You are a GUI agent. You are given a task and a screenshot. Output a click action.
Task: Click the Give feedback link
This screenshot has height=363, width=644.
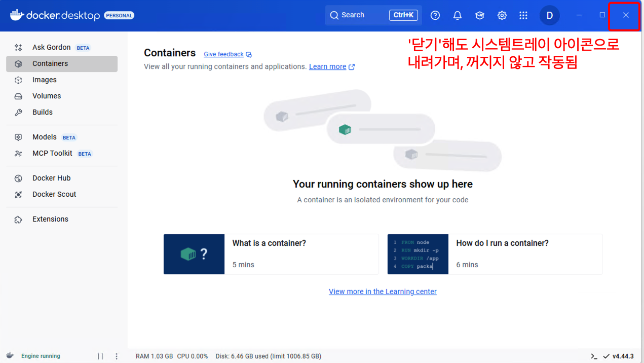tap(223, 54)
